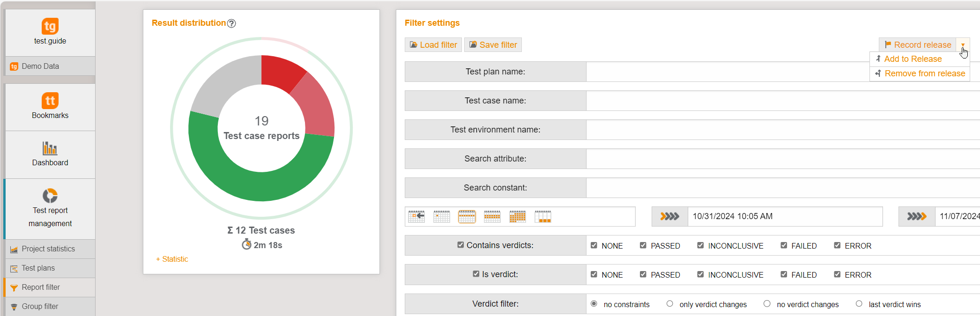Uncheck ERROR in Contains verdicts row
Screen dimensions: 980x316
coord(837,245)
